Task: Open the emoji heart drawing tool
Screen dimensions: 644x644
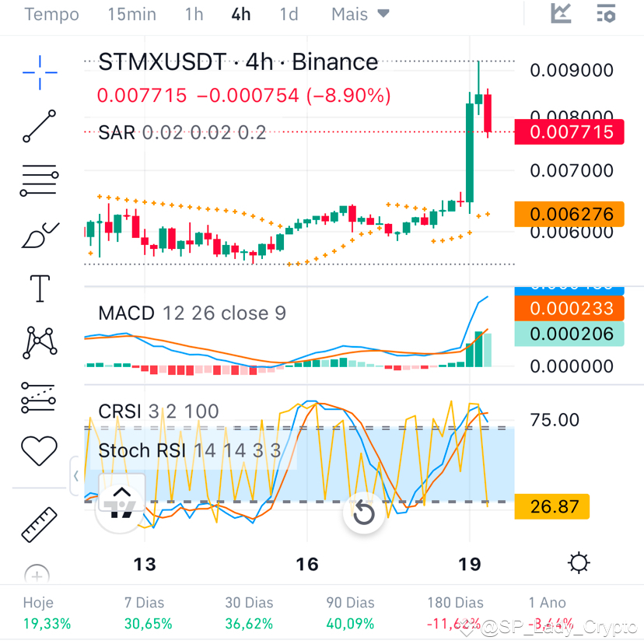Action: [37, 450]
